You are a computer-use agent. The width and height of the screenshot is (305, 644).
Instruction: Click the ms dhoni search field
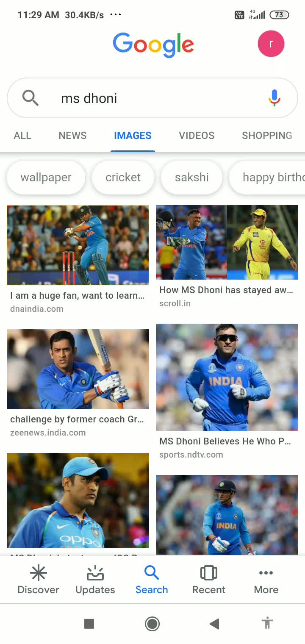pos(152,98)
